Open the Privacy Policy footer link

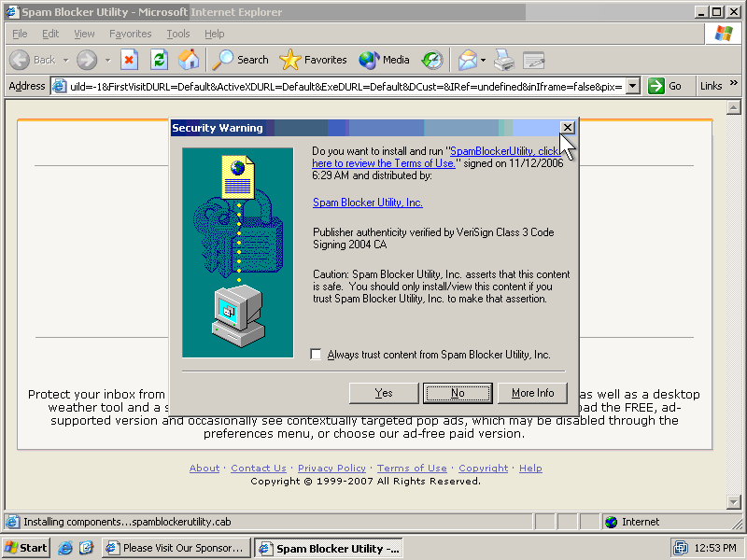click(332, 469)
